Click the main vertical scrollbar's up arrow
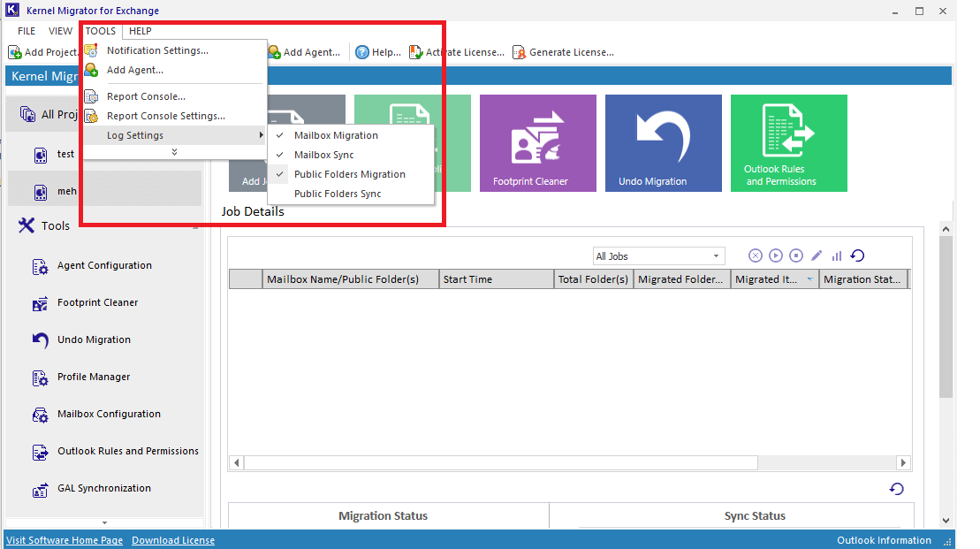980x549 pixels. click(946, 230)
